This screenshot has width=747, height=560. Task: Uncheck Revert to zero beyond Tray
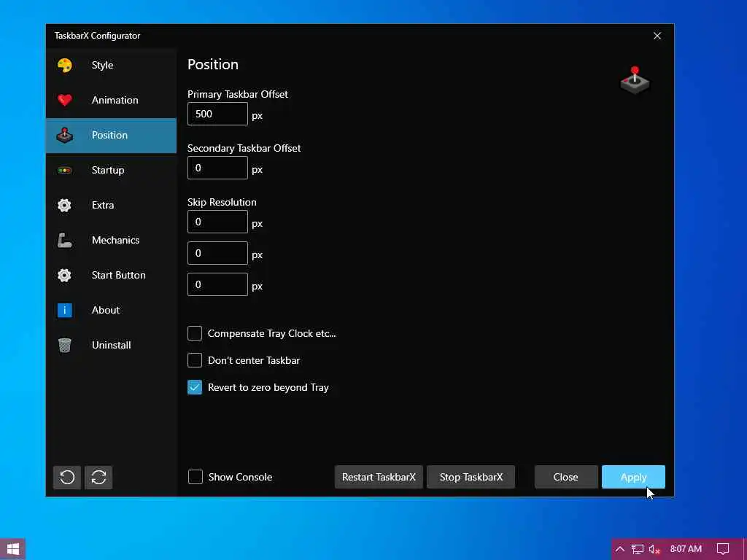point(195,388)
